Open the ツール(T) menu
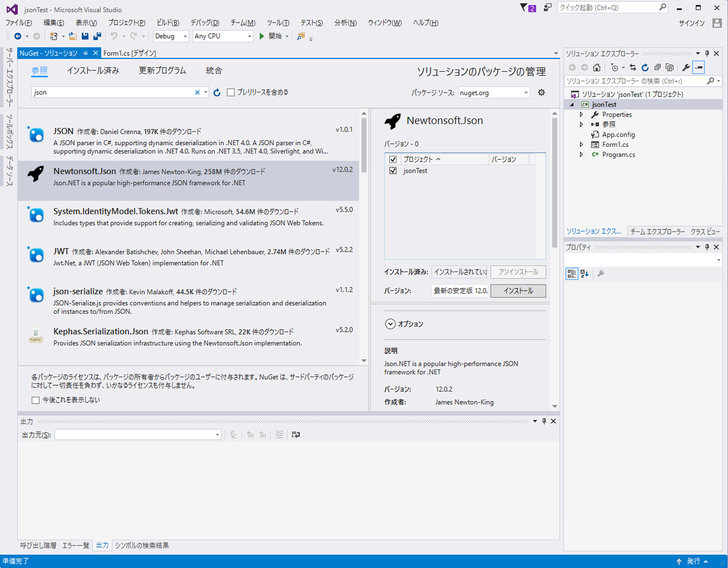The height and width of the screenshot is (568, 728). (278, 22)
